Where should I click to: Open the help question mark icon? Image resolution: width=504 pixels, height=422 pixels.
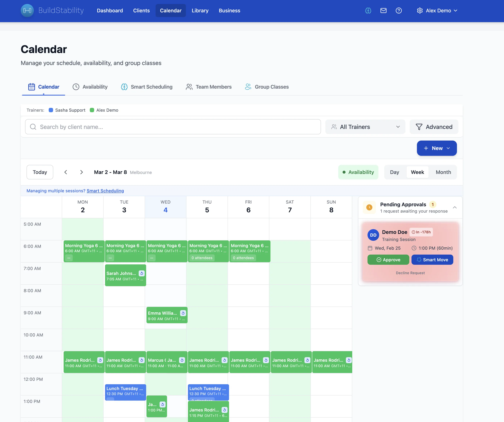click(399, 11)
